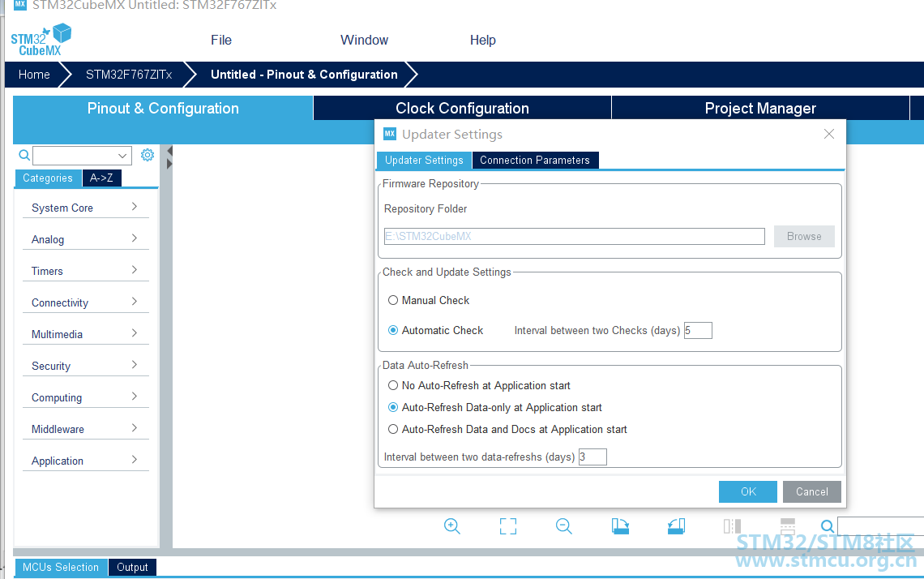Screen dimensions: 924x579
Task: Switch to Connection Parameters tab
Action: click(x=534, y=161)
